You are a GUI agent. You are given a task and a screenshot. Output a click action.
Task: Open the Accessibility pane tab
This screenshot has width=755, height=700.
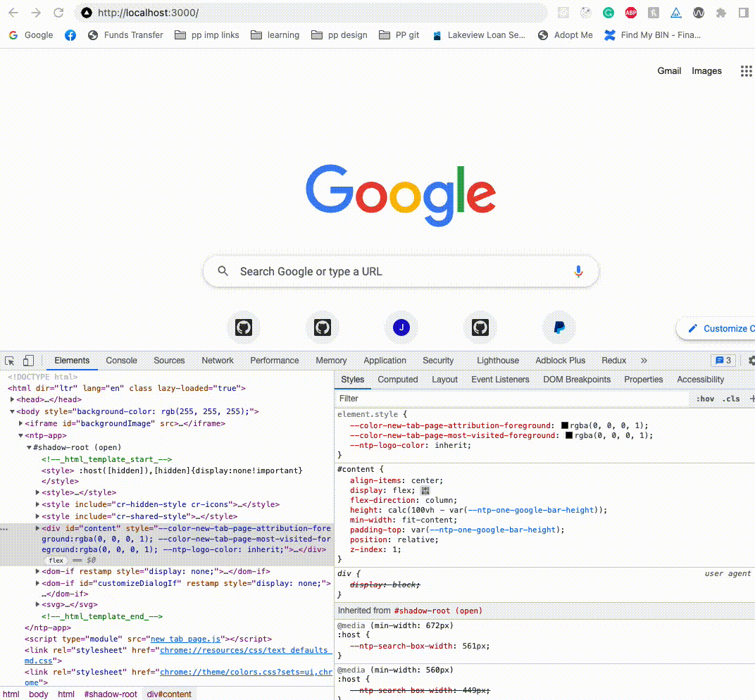(700, 380)
